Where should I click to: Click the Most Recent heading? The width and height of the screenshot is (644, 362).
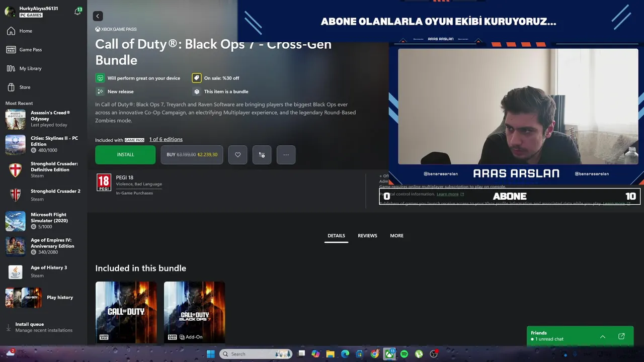[19, 103]
